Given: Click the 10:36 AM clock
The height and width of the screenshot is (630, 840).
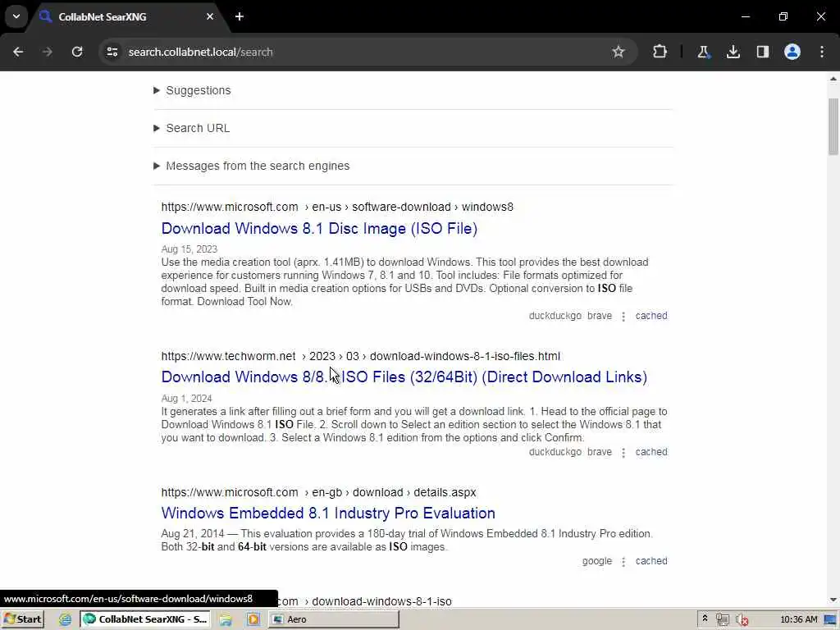Looking at the screenshot, I should [799, 620].
